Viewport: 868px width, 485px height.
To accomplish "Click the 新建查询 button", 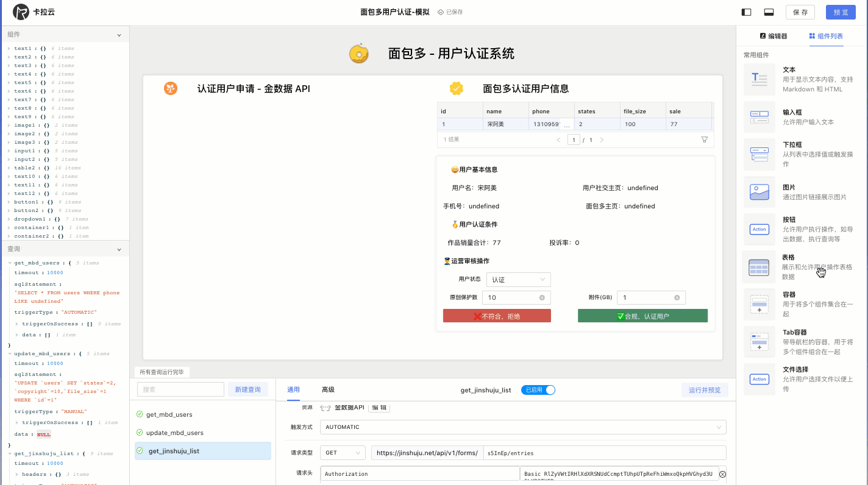I will click(248, 389).
